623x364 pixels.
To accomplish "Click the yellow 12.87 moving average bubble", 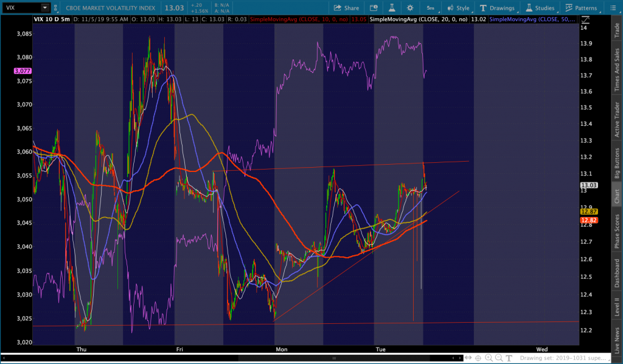I will pos(588,211).
